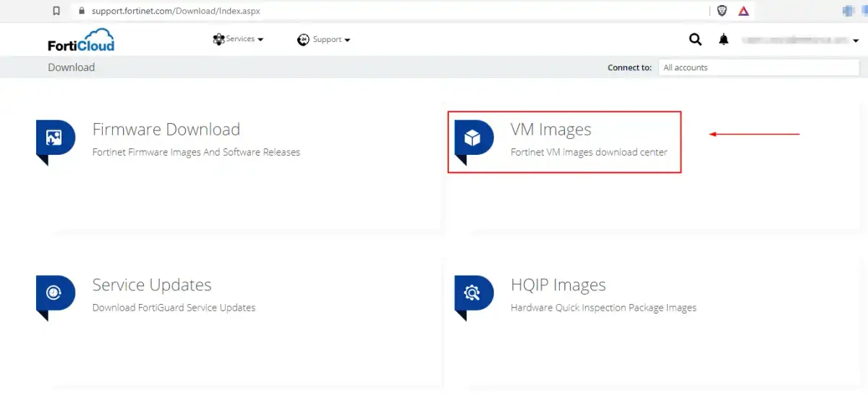
Task: Click 'Fortinet VM images download center' text
Action: point(589,152)
